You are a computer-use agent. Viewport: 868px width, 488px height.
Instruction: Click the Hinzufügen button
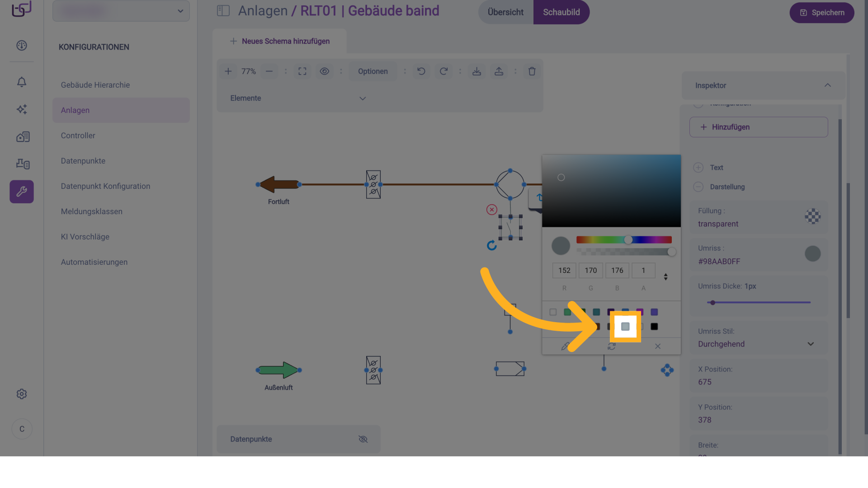click(x=758, y=127)
